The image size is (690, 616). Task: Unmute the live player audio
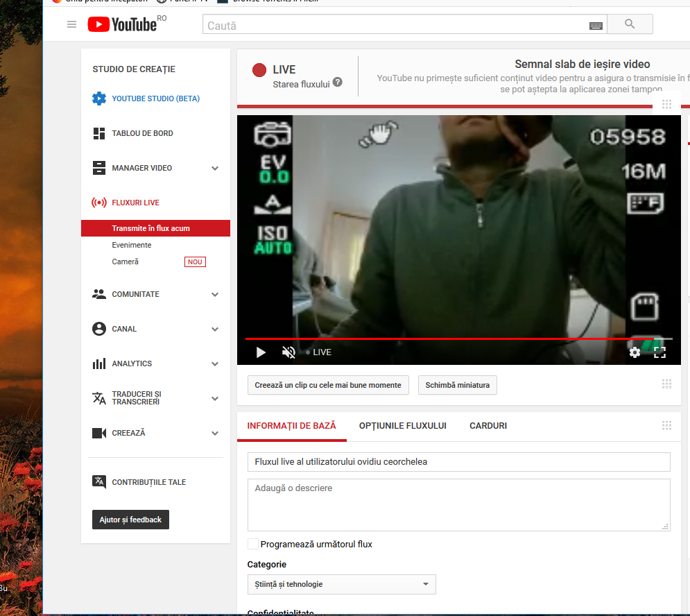pos(288,352)
